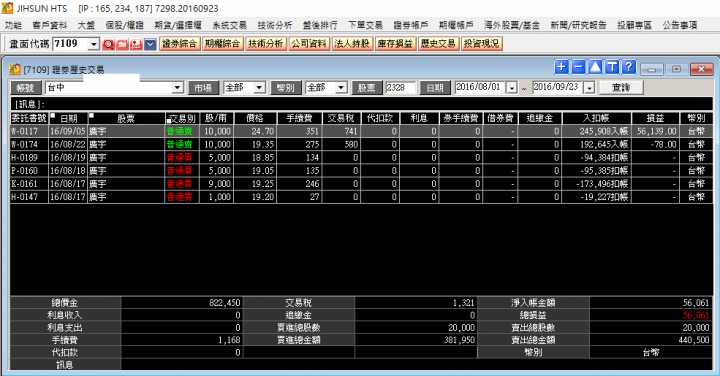The height and width of the screenshot is (376, 720).
Task: Click the 損益 column header
Action: coord(655,118)
